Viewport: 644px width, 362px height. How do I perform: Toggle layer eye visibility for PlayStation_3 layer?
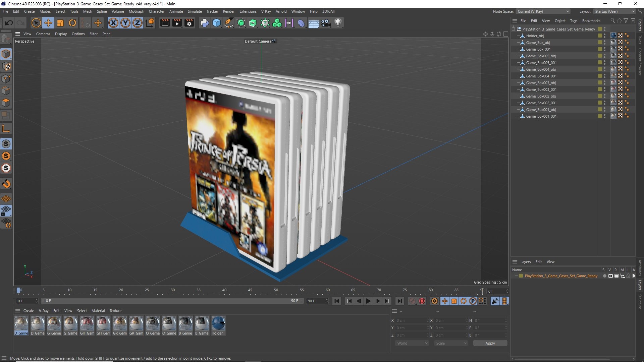coord(610,276)
